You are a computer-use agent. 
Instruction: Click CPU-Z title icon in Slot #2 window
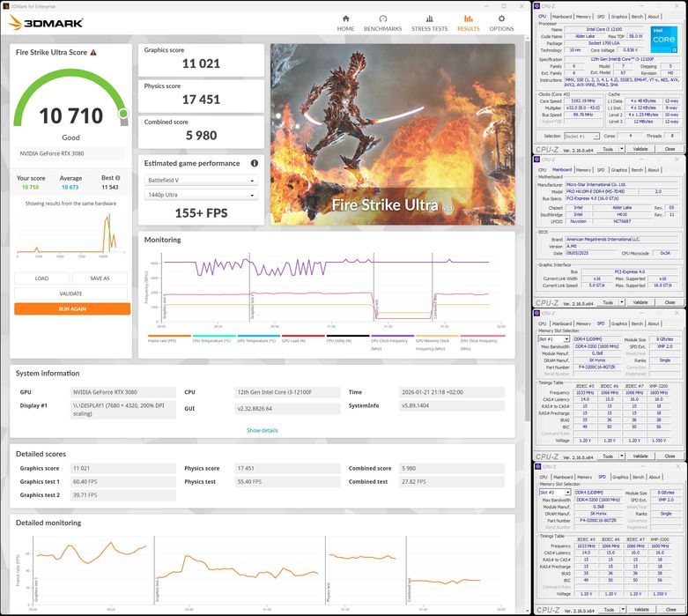pyautogui.click(x=537, y=466)
